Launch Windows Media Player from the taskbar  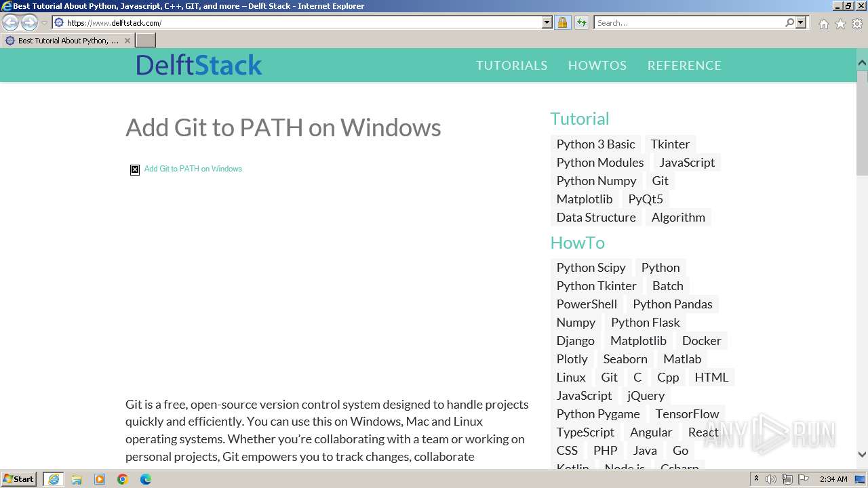pyautogui.click(x=100, y=479)
